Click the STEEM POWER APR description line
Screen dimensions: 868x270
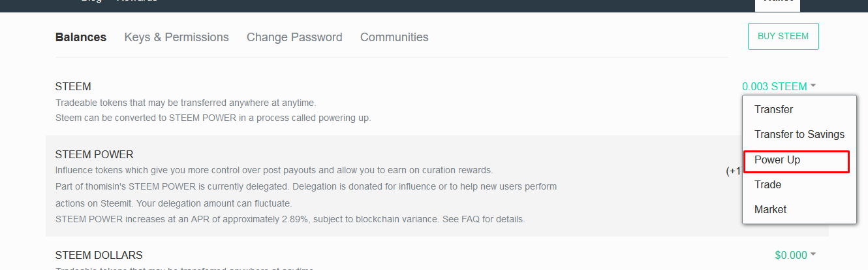pyautogui.click(x=290, y=219)
